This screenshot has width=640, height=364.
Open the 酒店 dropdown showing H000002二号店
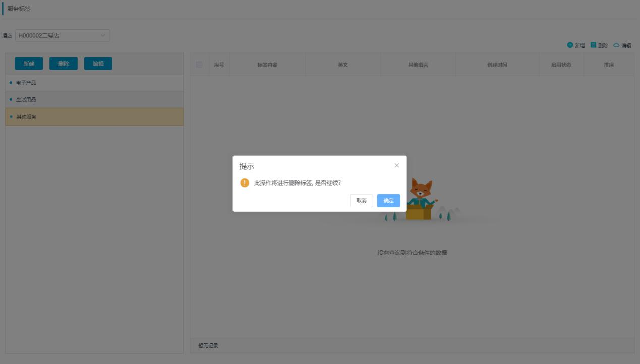pos(58,36)
